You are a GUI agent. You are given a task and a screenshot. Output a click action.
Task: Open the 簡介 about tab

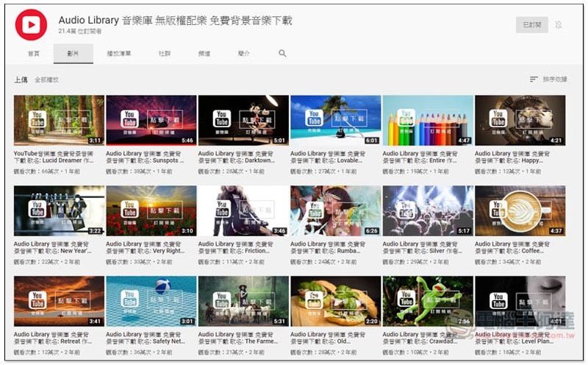(244, 54)
